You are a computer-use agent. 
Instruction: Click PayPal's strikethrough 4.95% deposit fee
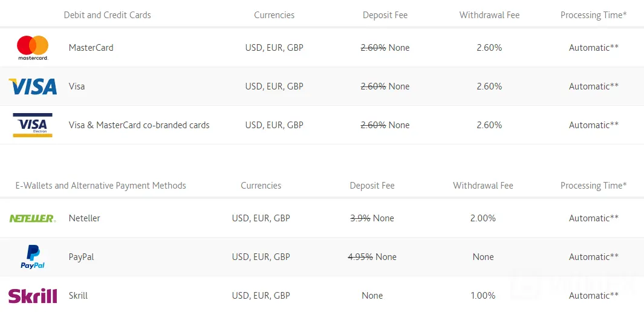[x=360, y=257]
